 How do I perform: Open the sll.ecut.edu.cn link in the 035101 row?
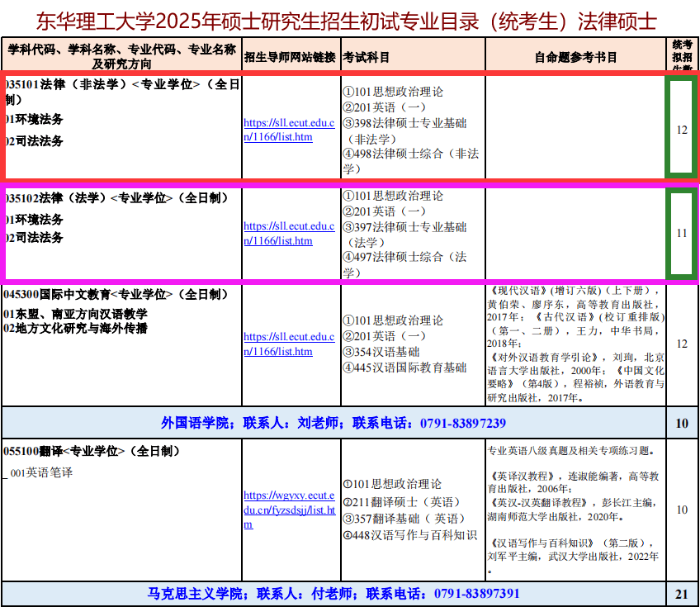tap(289, 130)
